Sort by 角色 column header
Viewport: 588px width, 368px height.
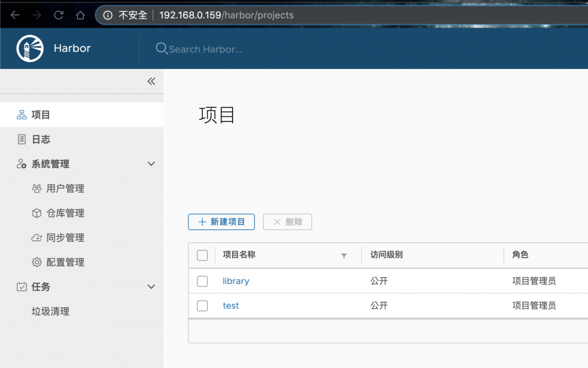click(x=520, y=255)
